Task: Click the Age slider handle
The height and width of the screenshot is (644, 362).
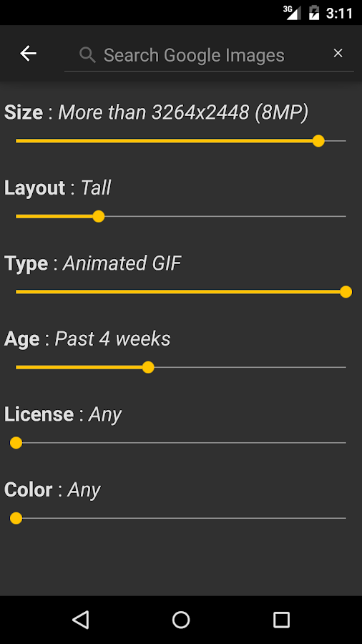Action: [148, 367]
